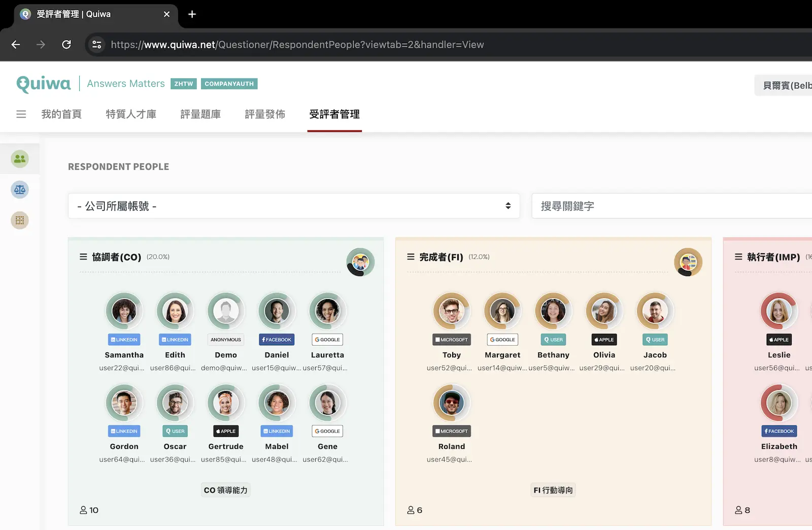Image resolution: width=812 pixels, height=530 pixels.
Task: Reload the page with browser refresh
Action: [x=66, y=45]
